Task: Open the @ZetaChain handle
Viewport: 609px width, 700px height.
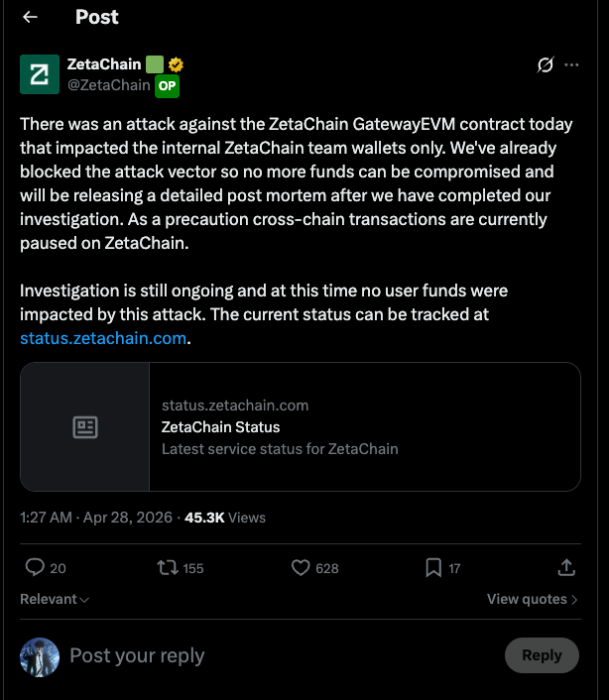Action: pos(109,85)
